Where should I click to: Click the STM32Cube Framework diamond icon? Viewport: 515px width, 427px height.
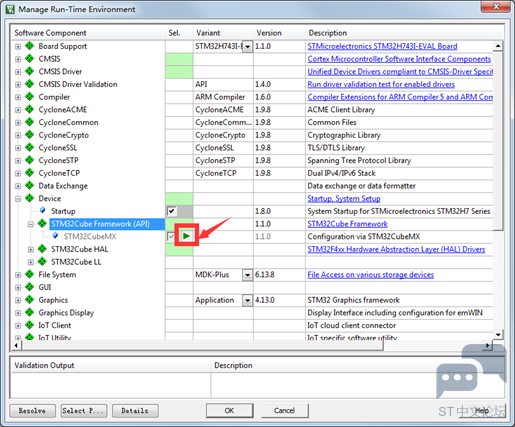(42, 223)
